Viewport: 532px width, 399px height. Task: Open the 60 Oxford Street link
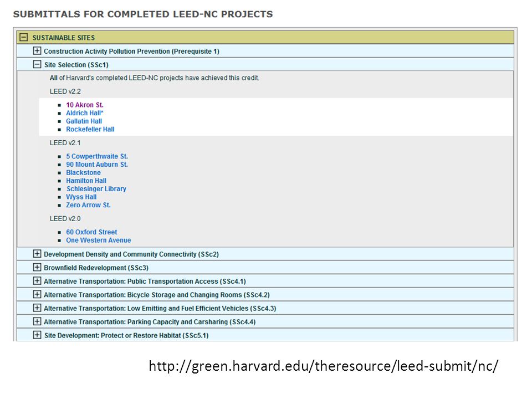[x=91, y=232]
